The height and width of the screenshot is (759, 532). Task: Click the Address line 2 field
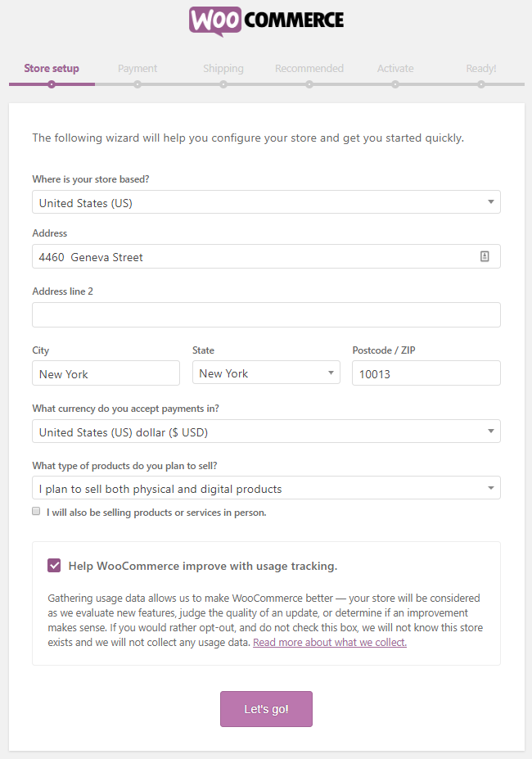click(266, 314)
